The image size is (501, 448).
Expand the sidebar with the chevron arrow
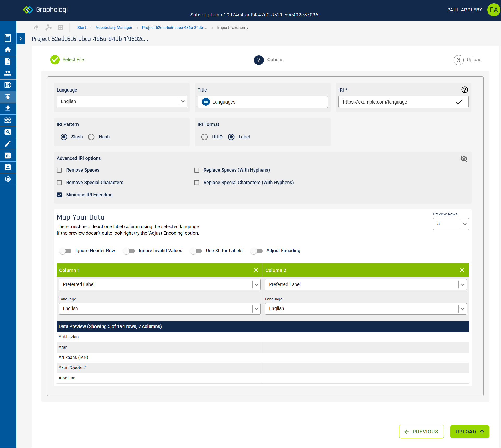tap(21, 39)
